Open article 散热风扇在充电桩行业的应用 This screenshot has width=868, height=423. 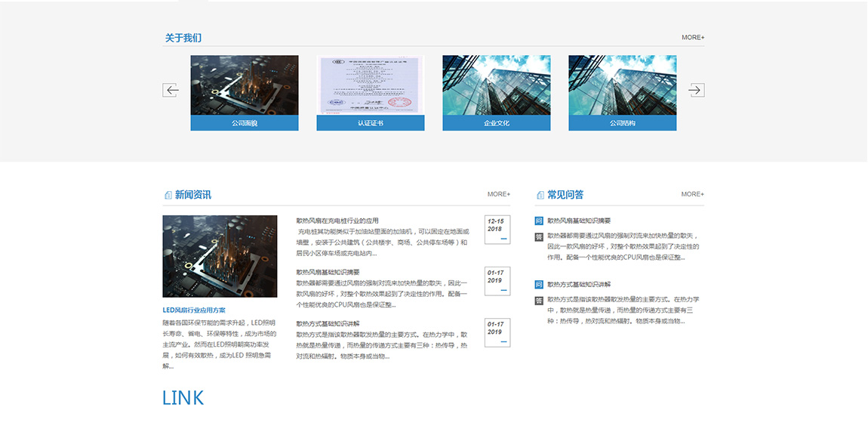(x=337, y=221)
